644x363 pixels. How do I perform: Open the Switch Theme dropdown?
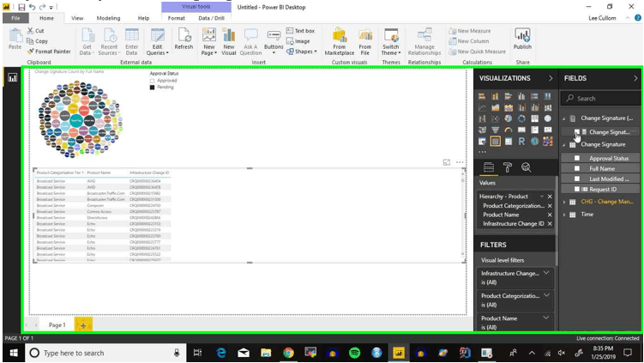click(x=390, y=50)
